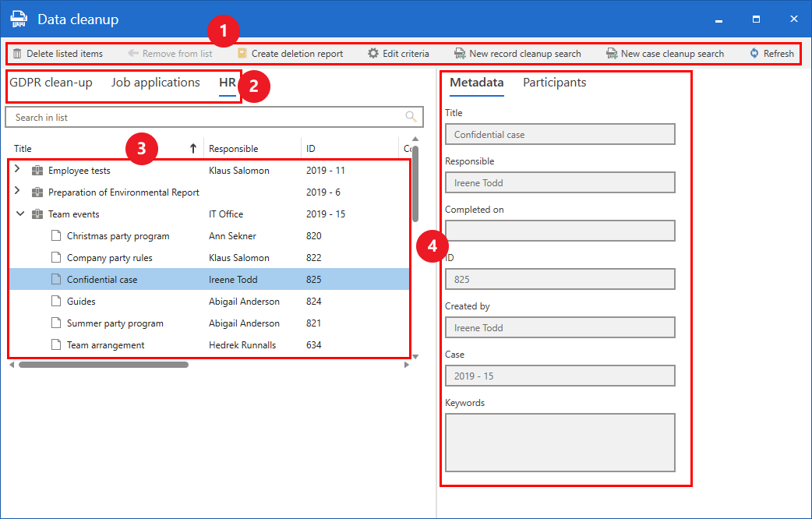Start New case cleanup search

point(665,54)
